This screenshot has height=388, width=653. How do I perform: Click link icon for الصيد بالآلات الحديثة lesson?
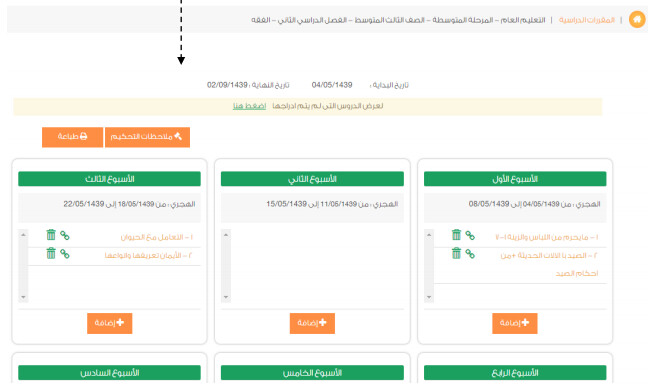470,254
